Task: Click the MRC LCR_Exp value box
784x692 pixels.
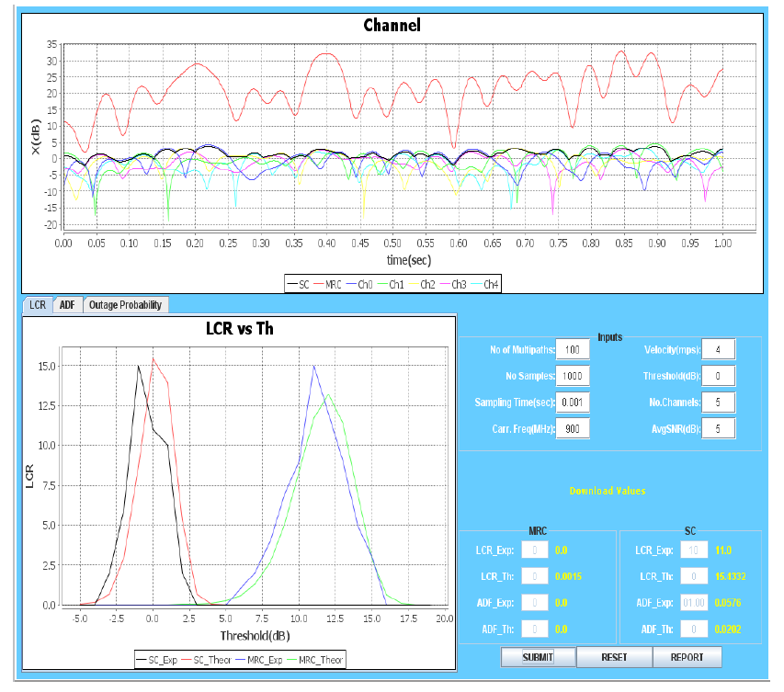Action: click(x=535, y=550)
